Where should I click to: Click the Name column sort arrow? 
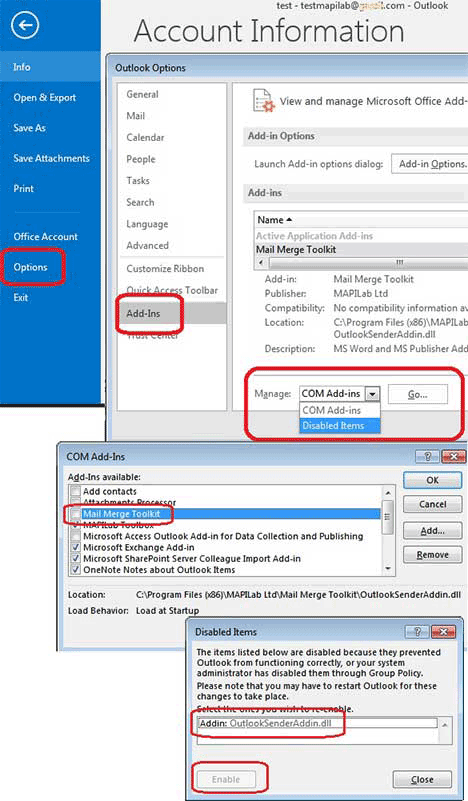[x=289, y=220]
